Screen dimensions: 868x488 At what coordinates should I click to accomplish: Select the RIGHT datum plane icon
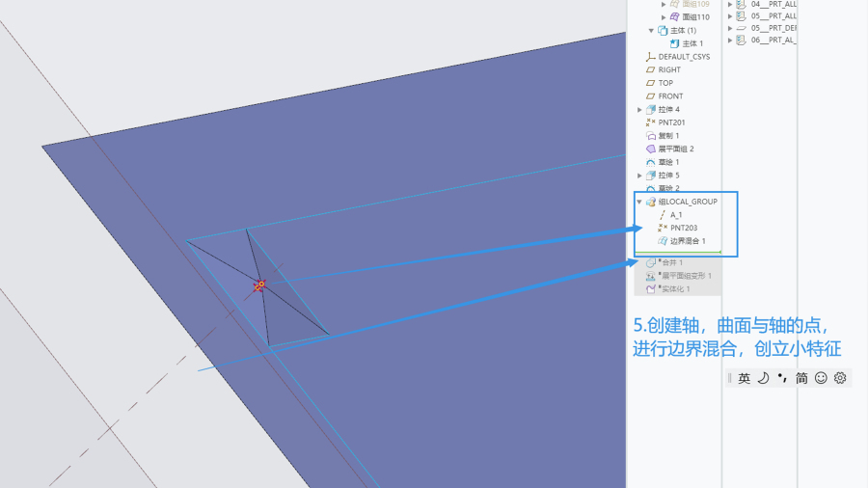tap(650, 69)
